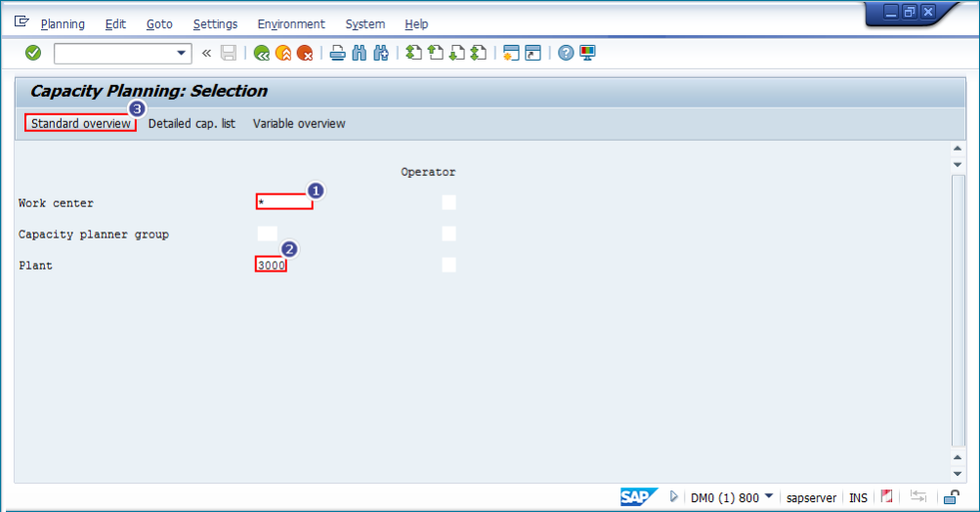Click the Create New Session icon
Screen dimensions: 980x512
point(511,53)
